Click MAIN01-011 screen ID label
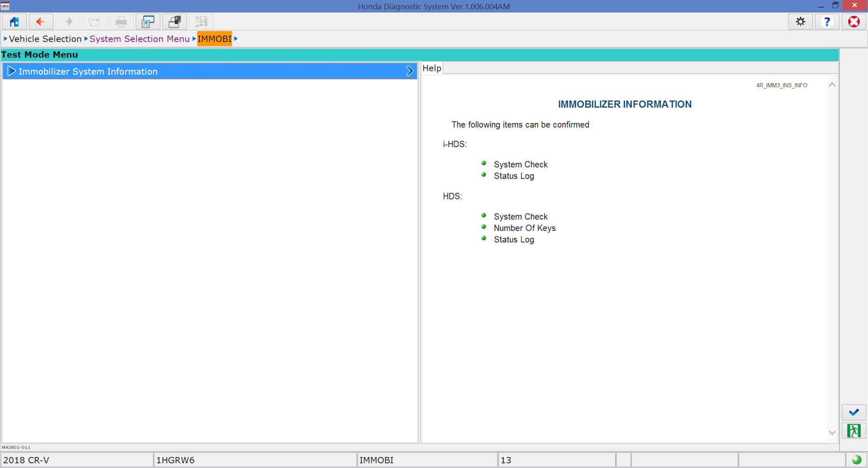Image resolution: width=868 pixels, height=468 pixels. click(16, 448)
